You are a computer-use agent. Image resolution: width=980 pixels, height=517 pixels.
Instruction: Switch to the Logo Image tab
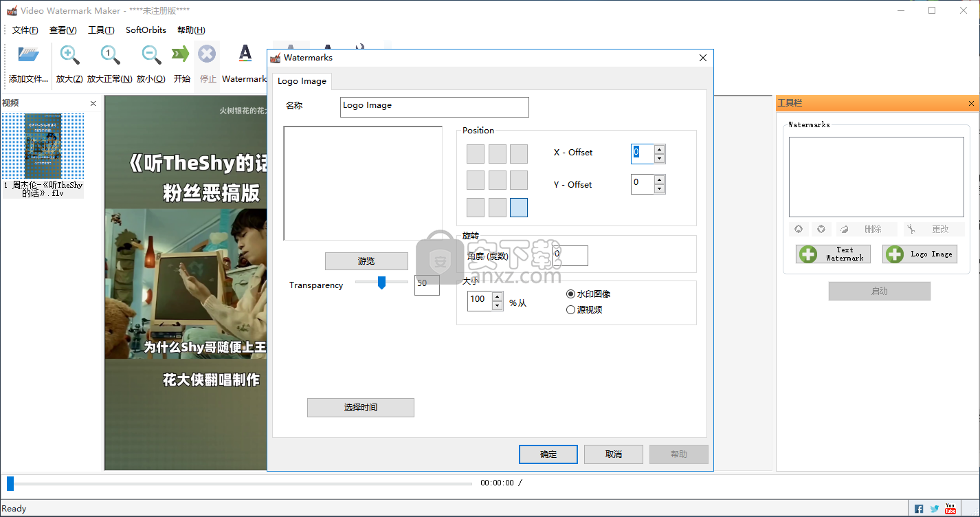pos(302,81)
